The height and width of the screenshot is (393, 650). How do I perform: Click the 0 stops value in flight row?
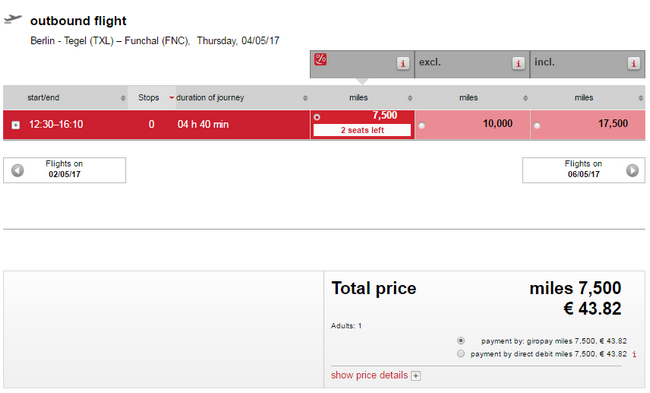(151, 124)
